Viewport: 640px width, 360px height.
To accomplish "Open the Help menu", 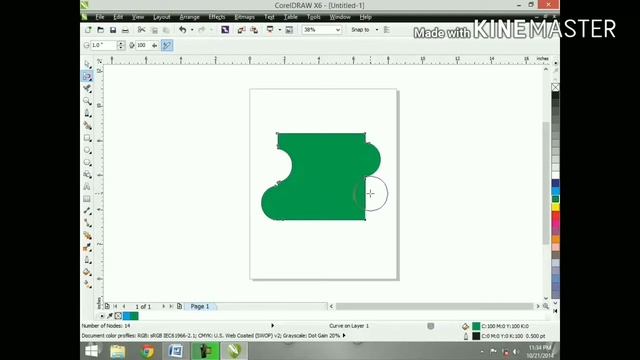I will point(365,17).
